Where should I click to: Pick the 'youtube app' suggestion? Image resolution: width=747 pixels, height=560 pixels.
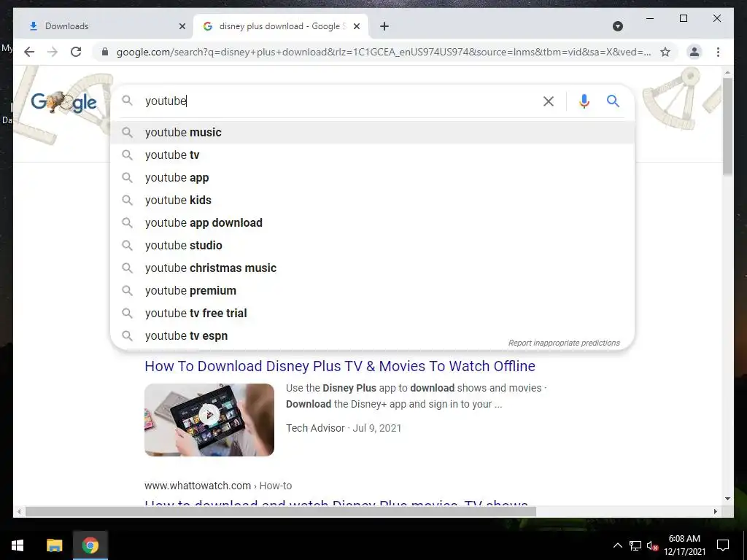pyautogui.click(x=373, y=178)
